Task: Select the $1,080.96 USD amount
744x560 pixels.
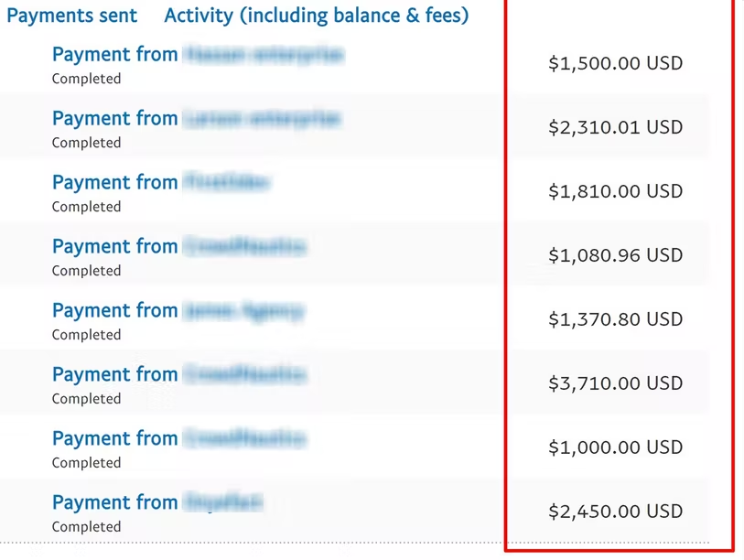Action: pos(615,255)
